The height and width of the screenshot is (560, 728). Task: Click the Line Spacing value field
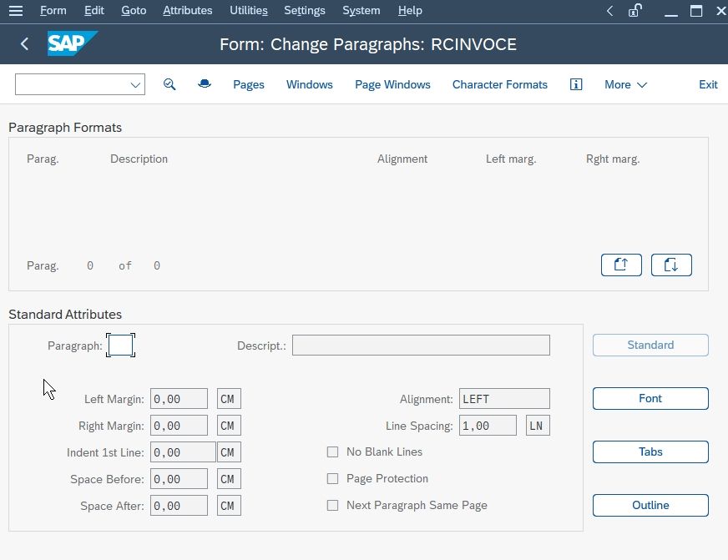(488, 426)
